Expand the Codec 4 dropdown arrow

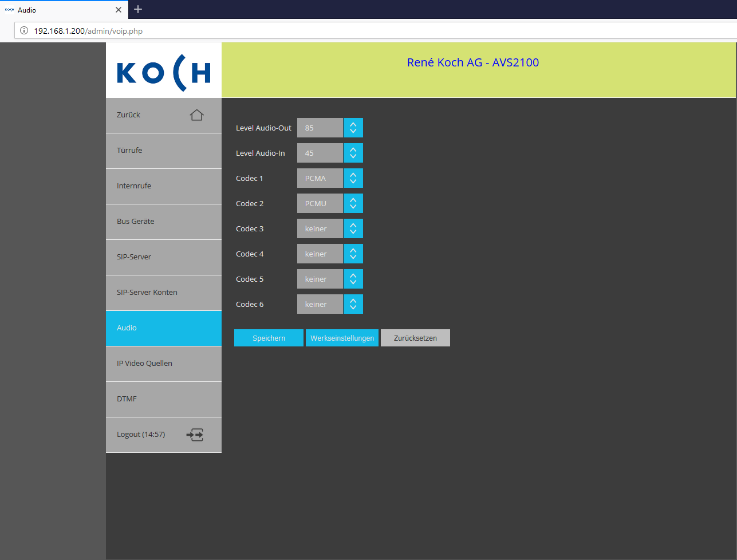tap(353, 254)
